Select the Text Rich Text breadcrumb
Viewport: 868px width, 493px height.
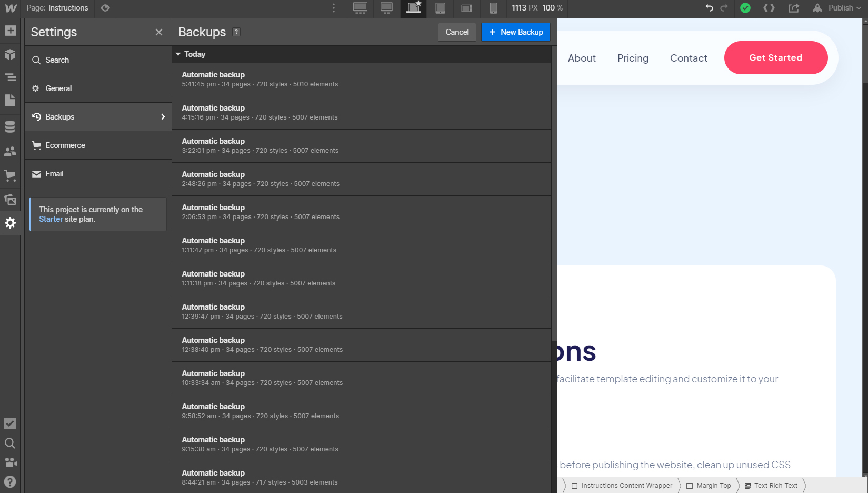pos(771,486)
